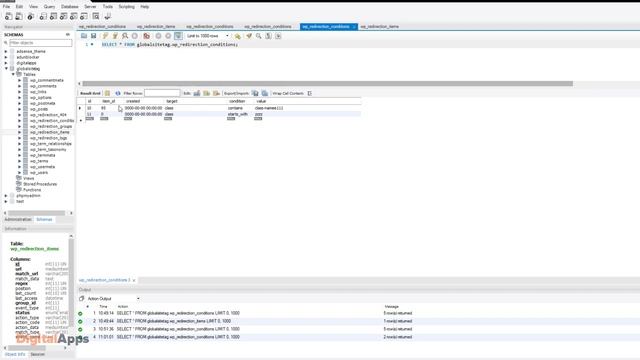Click the create new schema icon
640x360 pixels.
point(43,16)
